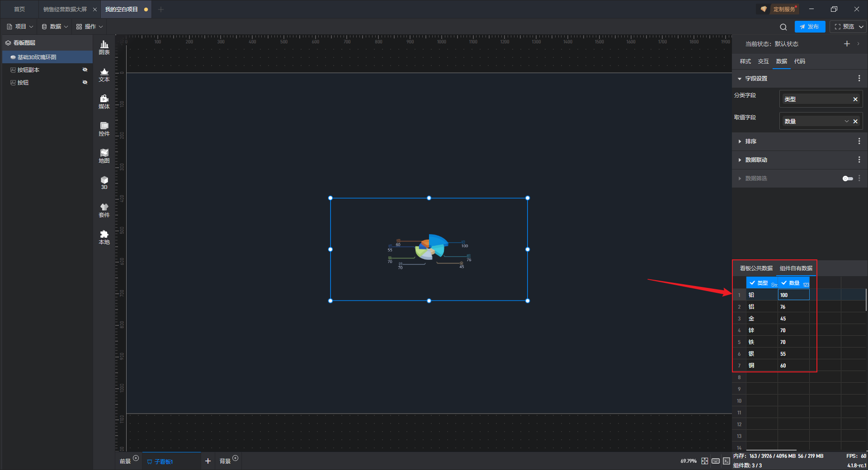Open the 3D components panel

104,183
